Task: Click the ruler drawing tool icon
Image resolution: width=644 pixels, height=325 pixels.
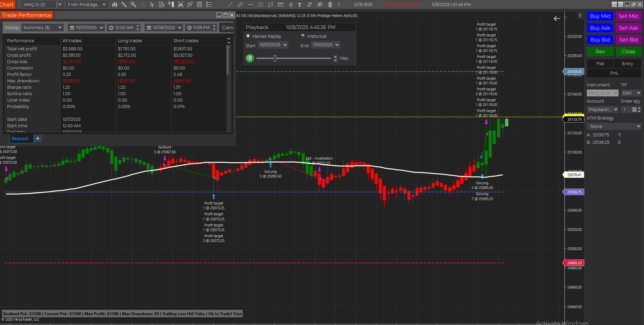Action: 280,4
